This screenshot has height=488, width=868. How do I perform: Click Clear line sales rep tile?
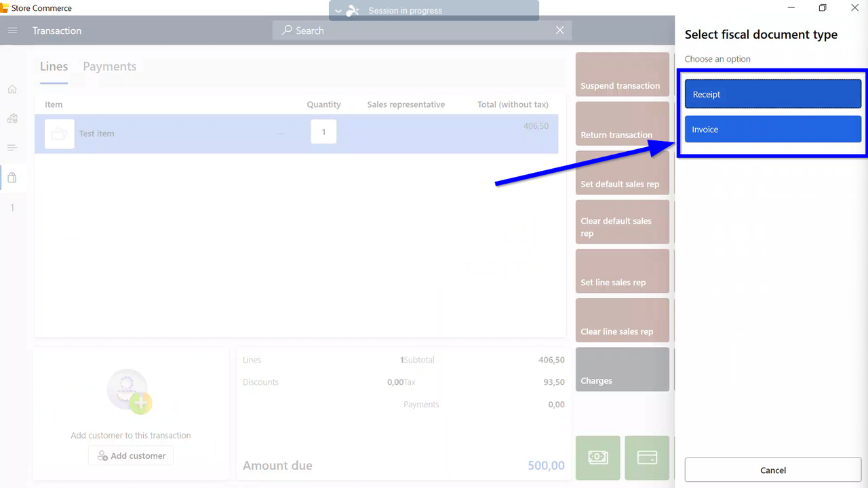tap(623, 321)
